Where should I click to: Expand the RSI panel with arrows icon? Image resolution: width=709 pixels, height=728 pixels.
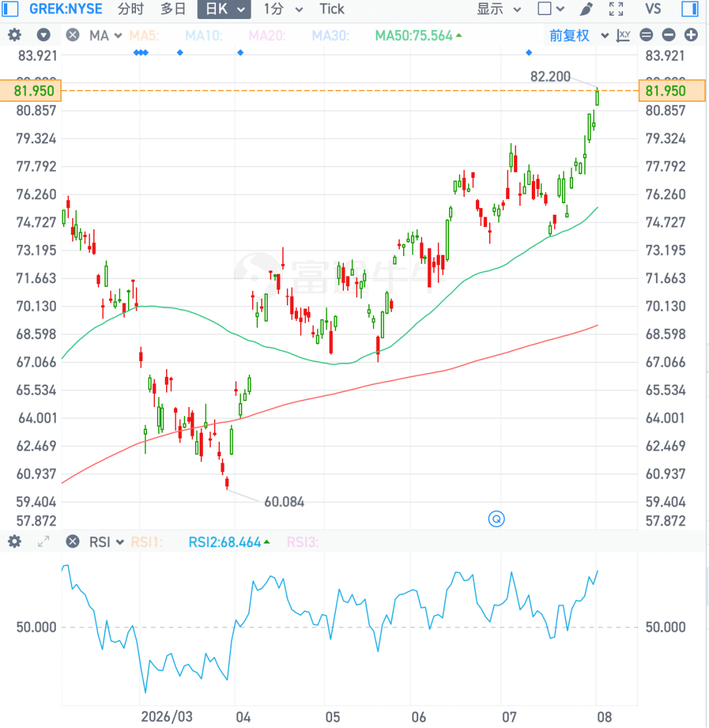click(43, 542)
